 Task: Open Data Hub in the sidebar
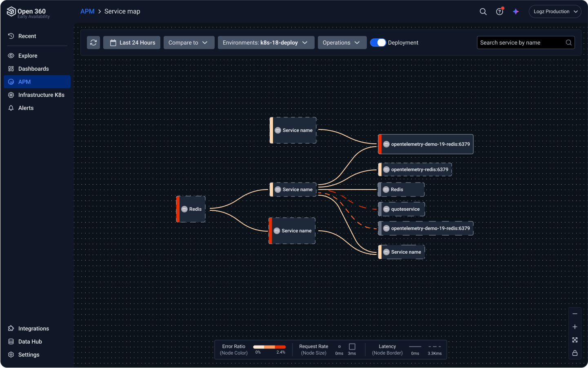click(x=37, y=341)
